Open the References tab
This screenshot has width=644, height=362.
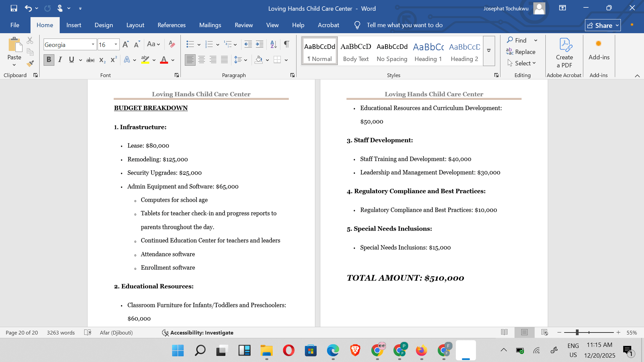pos(171,25)
